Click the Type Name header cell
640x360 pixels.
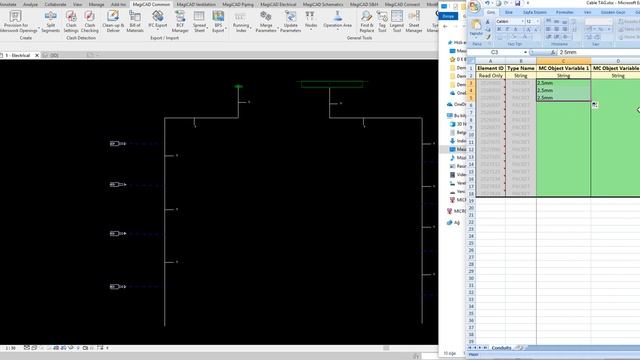click(520, 68)
